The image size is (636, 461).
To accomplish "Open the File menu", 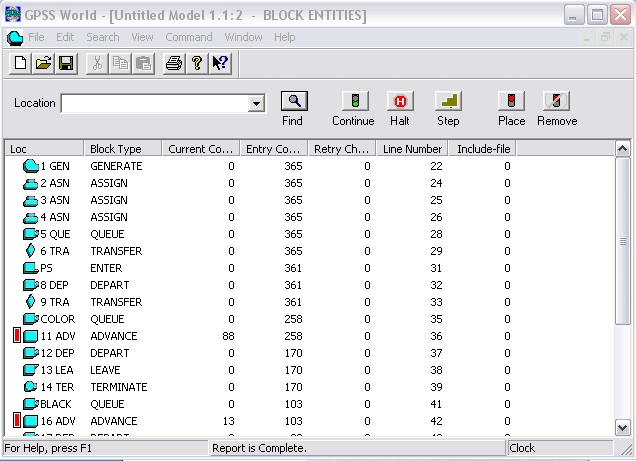I will point(36,37).
